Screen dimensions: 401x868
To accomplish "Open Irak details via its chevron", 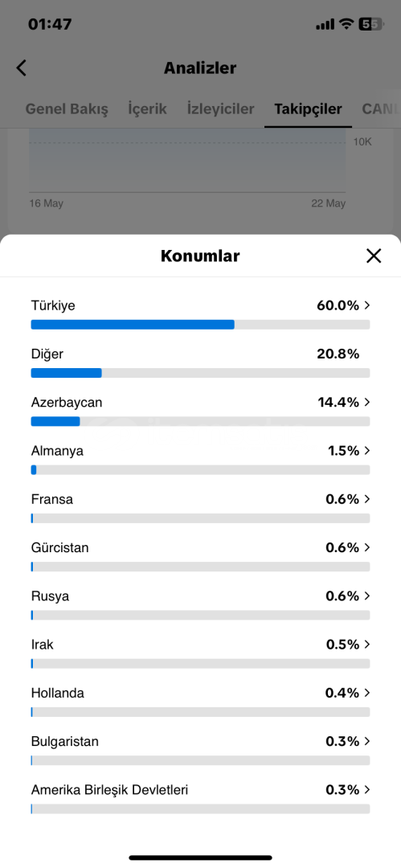I will pos(366,645).
